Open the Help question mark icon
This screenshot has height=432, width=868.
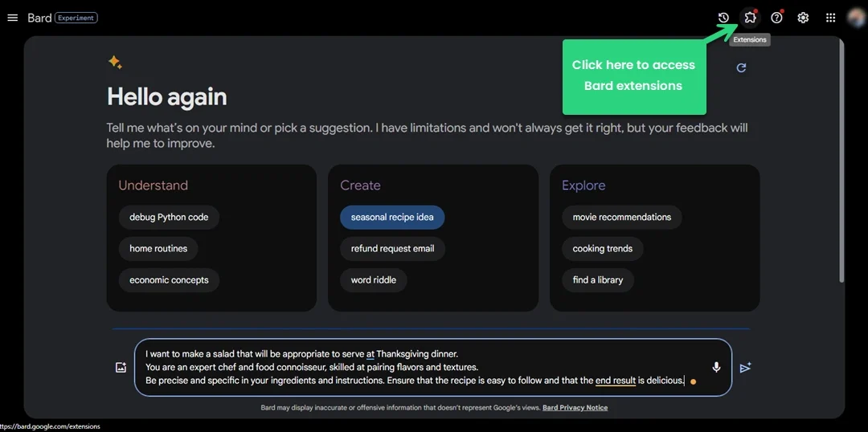776,18
